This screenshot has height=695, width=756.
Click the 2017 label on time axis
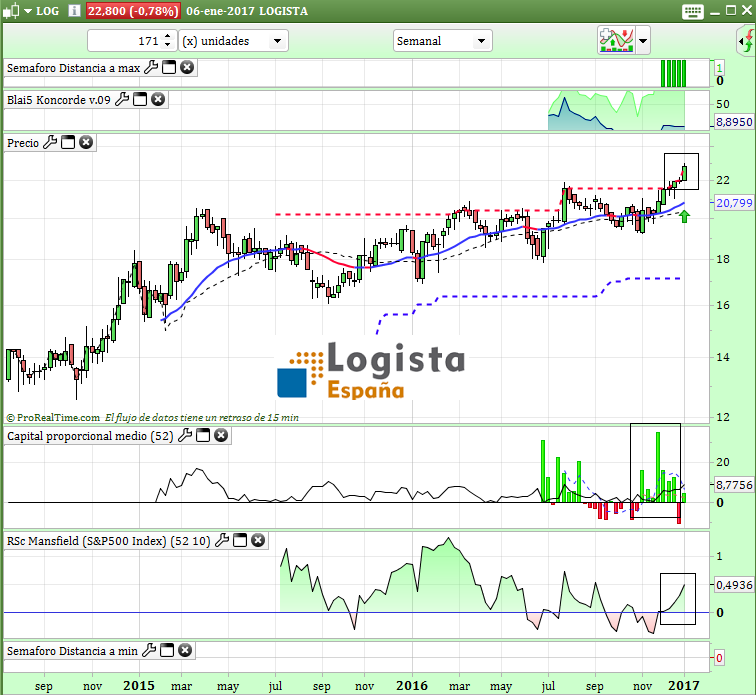684,686
